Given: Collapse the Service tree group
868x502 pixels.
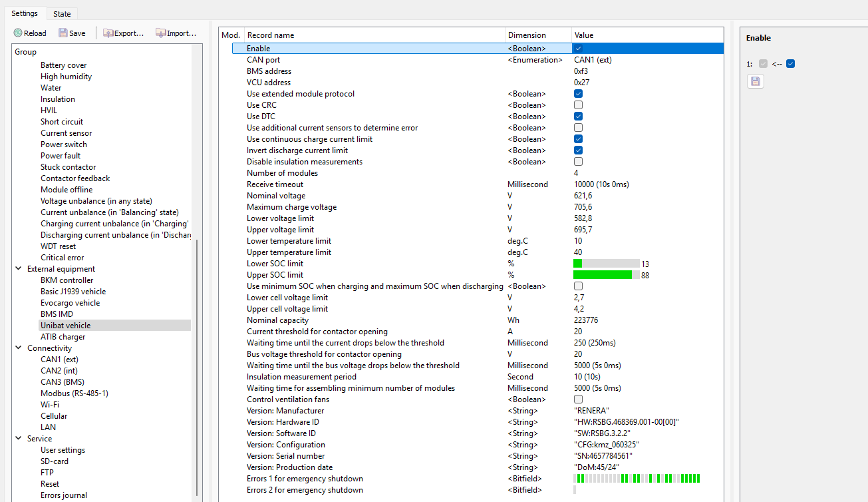Looking at the screenshot, I should (x=19, y=439).
